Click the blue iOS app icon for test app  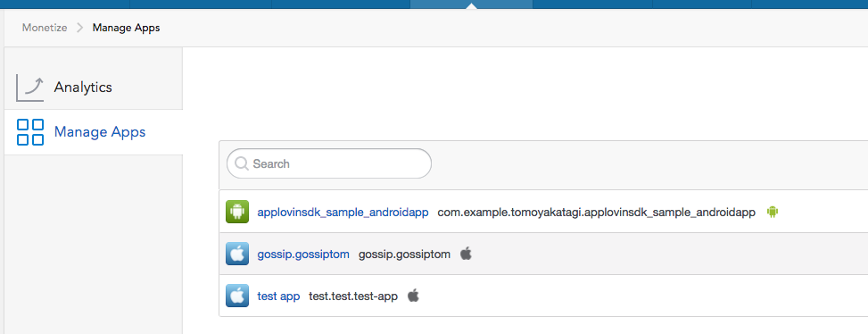coord(237,296)
